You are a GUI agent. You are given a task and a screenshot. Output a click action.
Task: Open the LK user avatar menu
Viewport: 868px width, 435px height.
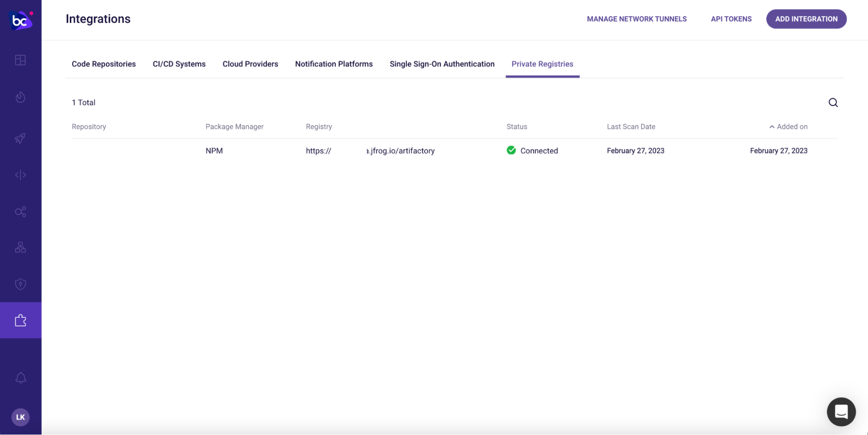click(x=20, y=417)
